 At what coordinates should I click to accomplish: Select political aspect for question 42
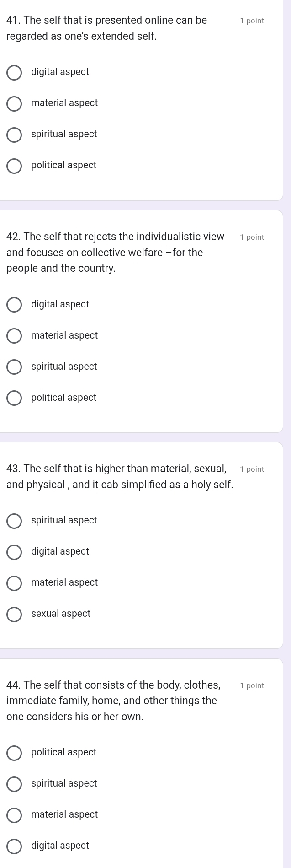pyautogui.click(x=14, y=398)
